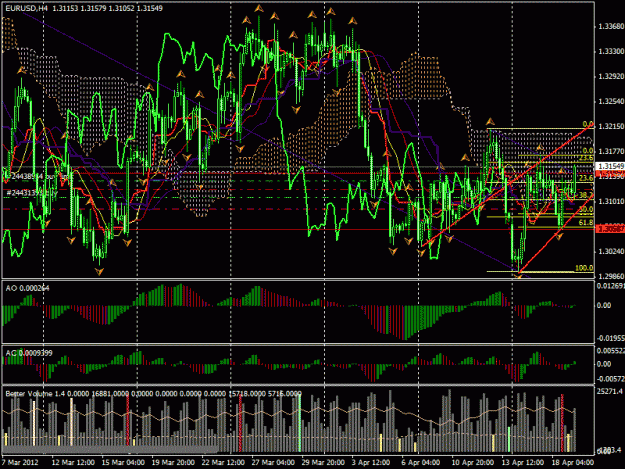Screen dimensions: 625x469
Task: Select the 100.0 Fibonacci level label
Action: point(584,268)
